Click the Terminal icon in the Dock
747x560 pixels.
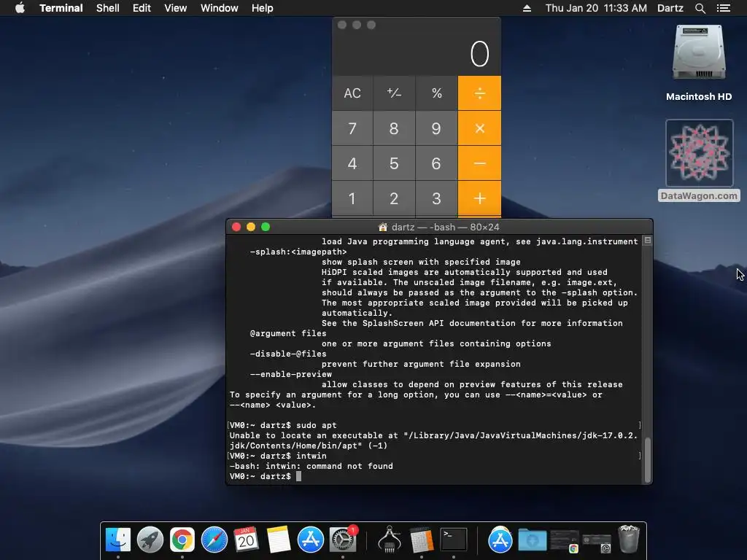tap(454, 540)
